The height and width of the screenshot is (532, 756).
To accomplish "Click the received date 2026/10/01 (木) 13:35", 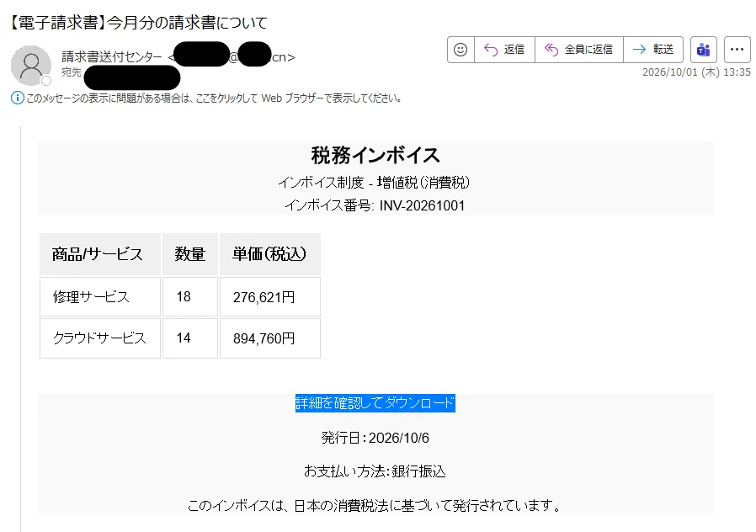I will 697,72.
